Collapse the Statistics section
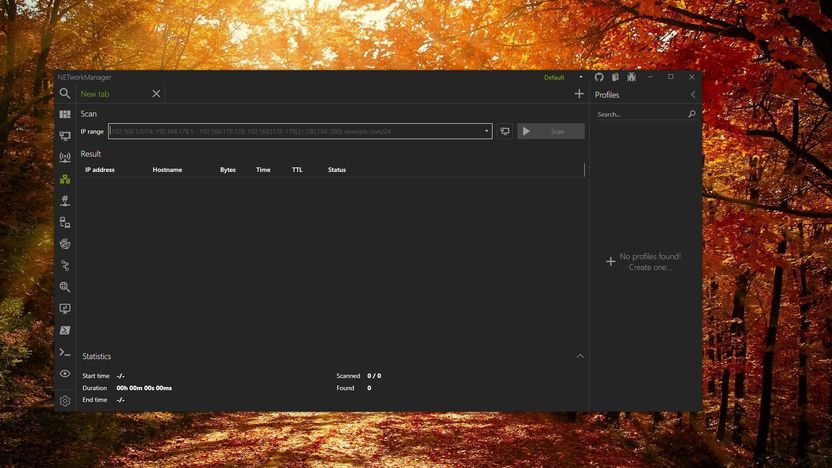Viewport: 832px width, 468px height. (580, 356)
